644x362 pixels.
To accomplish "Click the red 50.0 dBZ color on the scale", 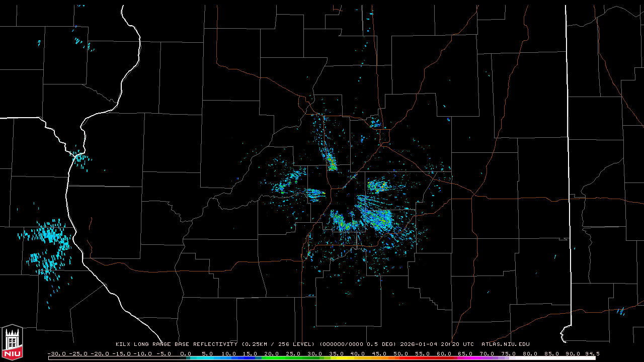I will pyautogui.click(x=400, y=358).
